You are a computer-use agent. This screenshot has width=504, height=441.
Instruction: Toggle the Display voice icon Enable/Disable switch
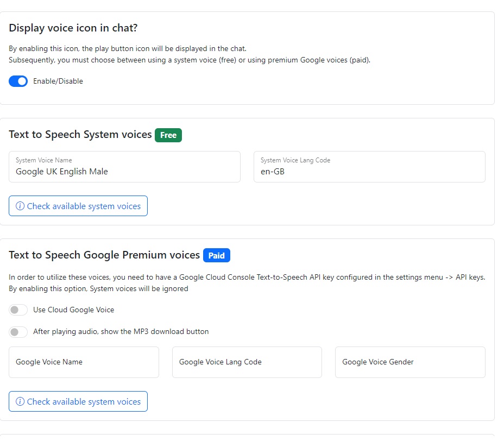click(18, 81)
